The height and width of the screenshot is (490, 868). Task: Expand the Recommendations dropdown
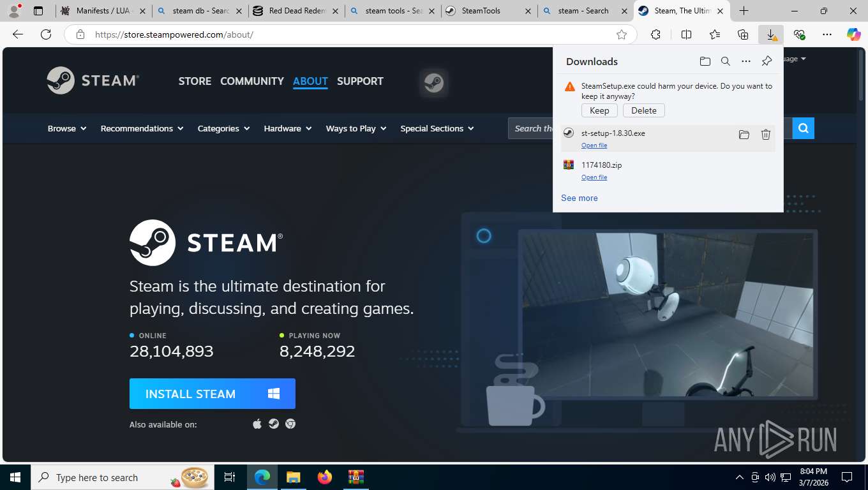click(x=142, y=128)
